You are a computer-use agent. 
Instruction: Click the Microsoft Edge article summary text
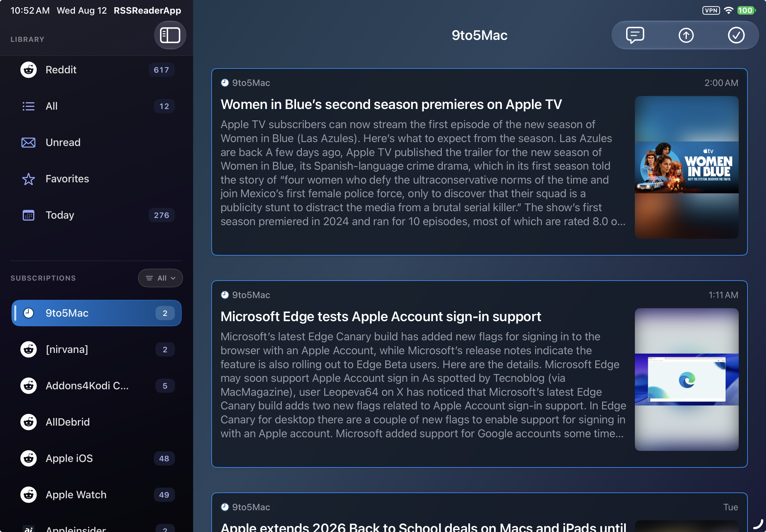pos(423,385)
